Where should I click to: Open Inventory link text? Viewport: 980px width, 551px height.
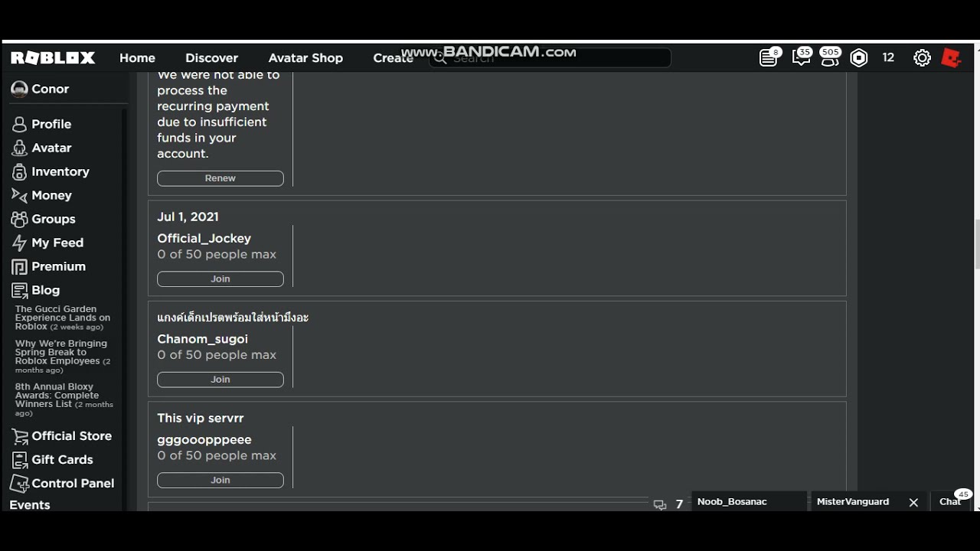click(x=60, y=171)
